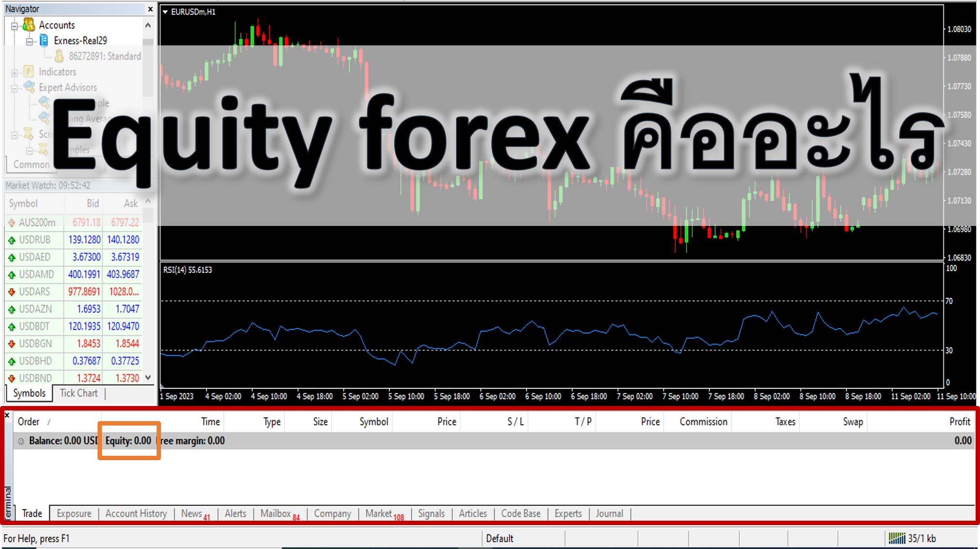Click the connection status bars icon
Screen dimensions: 980x549
[x=897, y=538]
